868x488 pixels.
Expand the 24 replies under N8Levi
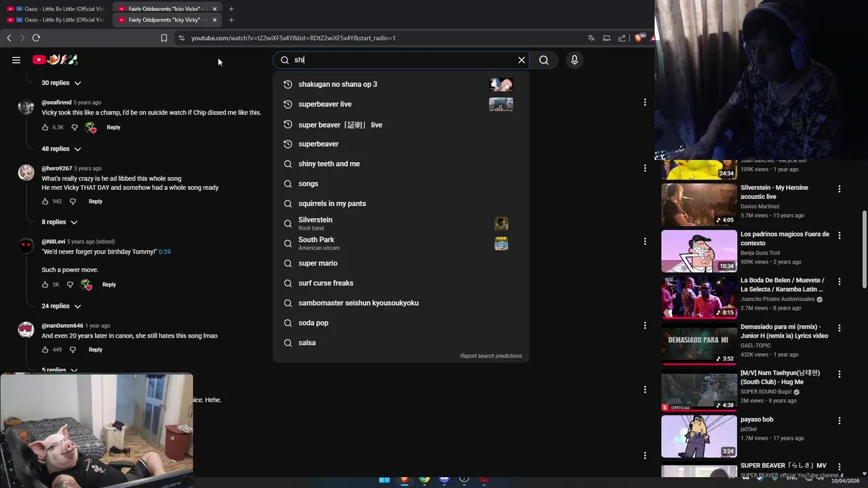point(61,306)
